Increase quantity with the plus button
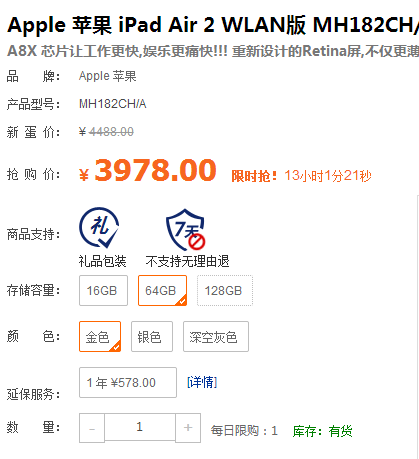The width and height of the screenshot is (419, 459). (x=188, y=428)
